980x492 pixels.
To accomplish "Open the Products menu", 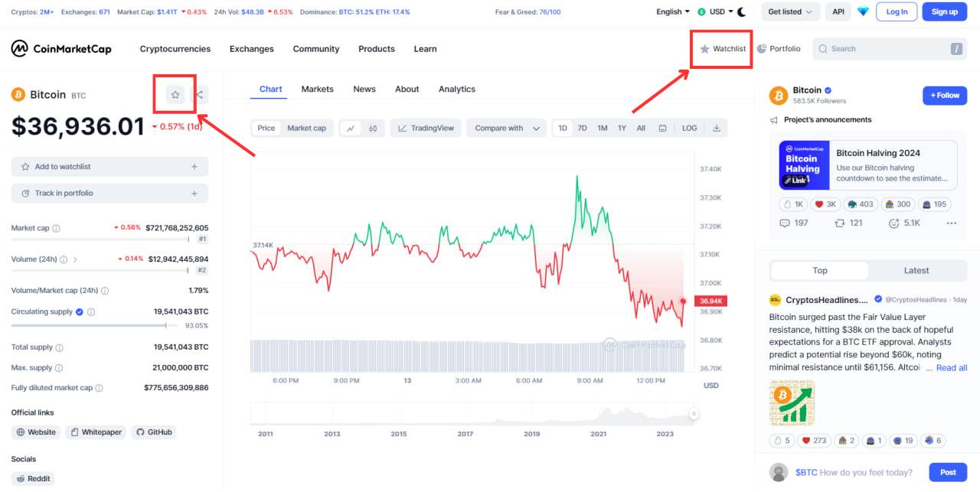I will click(x=376, y=49).
